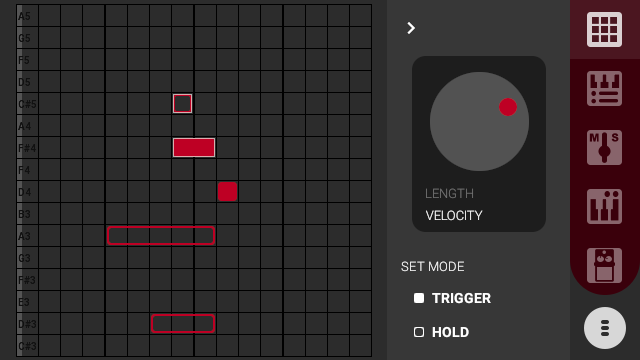
Task: Select the long outlined A3 note
Action: 161,236
